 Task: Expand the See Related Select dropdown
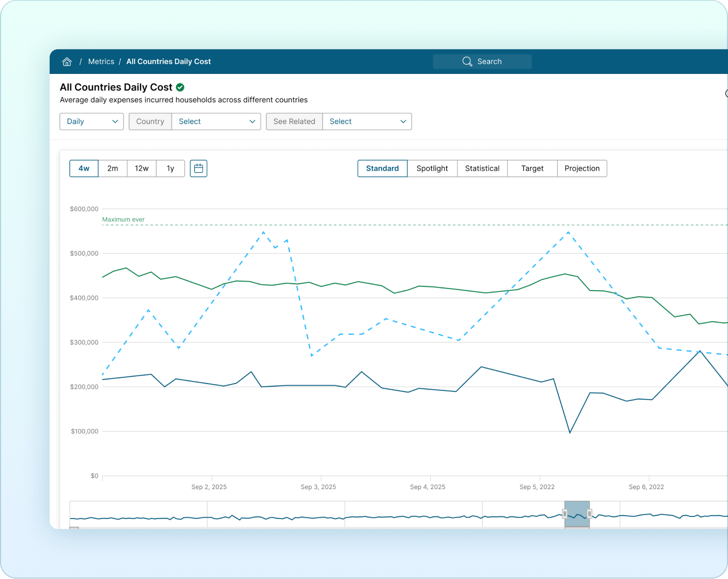tap(367, 121)
